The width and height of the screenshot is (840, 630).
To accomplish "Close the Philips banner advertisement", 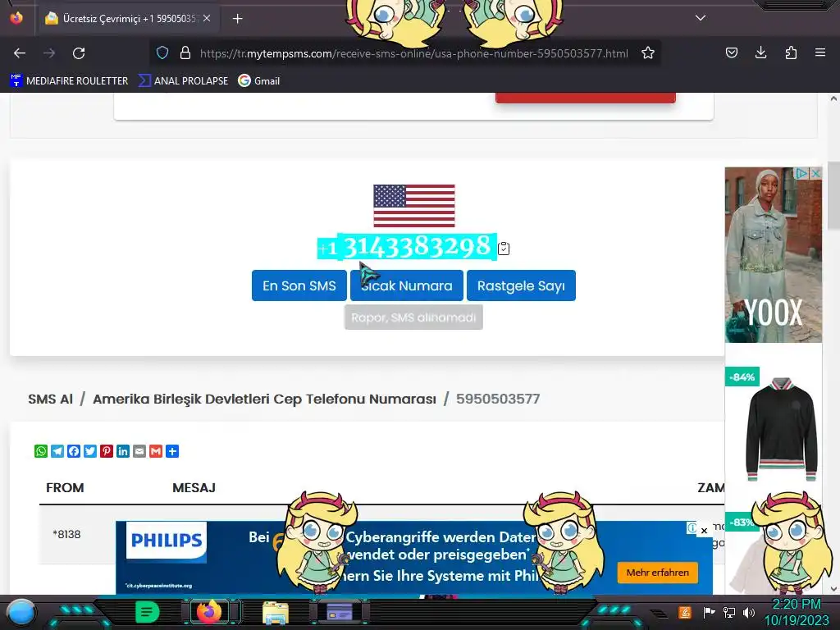I will (704, 531).
